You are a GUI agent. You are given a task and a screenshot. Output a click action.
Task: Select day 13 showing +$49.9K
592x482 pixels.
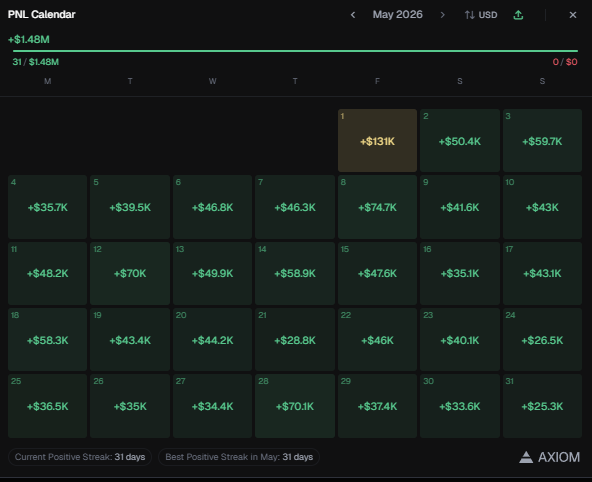point(212,273)
